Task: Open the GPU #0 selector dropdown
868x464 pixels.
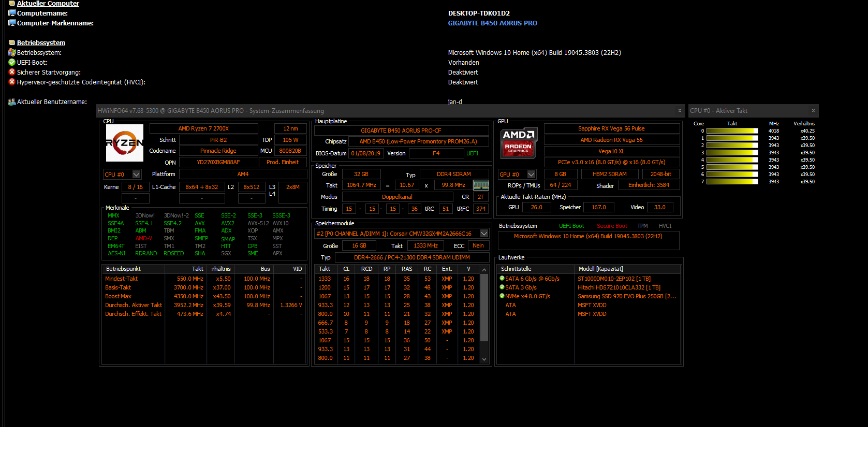Action: coord(531,175)
